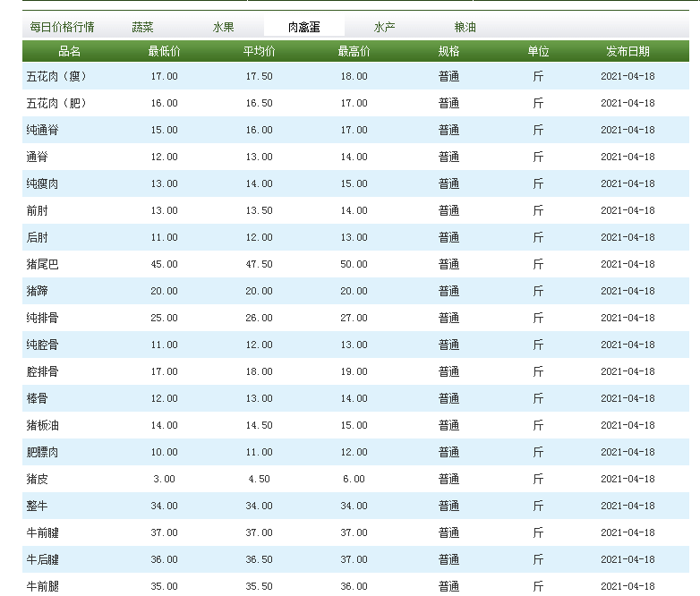The image size is (700, 596).
Task: Click 猪板油 average price 14.50
Action: pyautogui.click(x=260, y=425)
